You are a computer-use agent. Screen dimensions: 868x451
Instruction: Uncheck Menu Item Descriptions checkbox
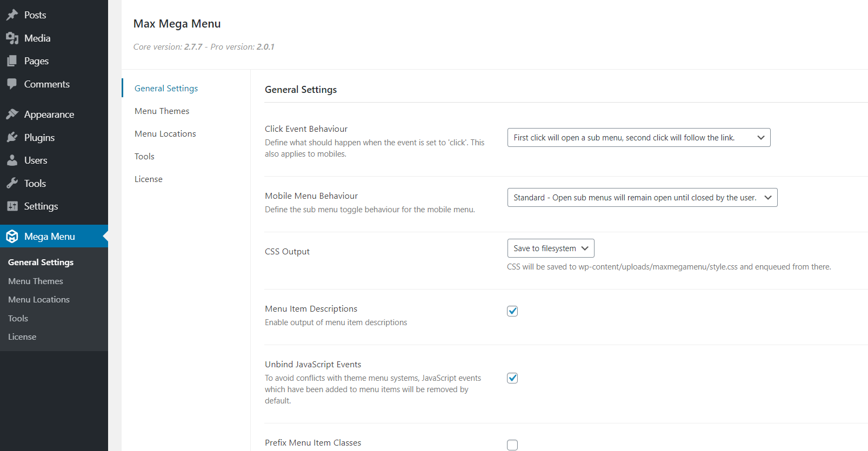pyautogui.click(x=512, y=311)
